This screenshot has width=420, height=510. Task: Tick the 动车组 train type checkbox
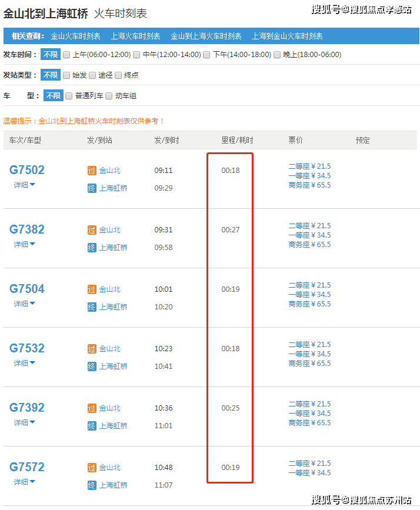(x=109, y=96)
